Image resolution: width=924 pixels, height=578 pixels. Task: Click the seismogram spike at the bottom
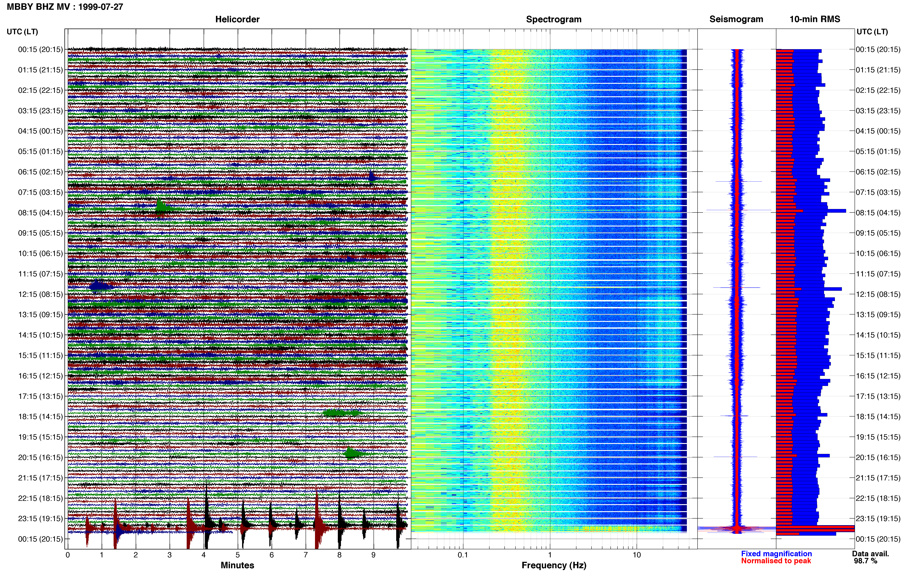tap(736, 529)
